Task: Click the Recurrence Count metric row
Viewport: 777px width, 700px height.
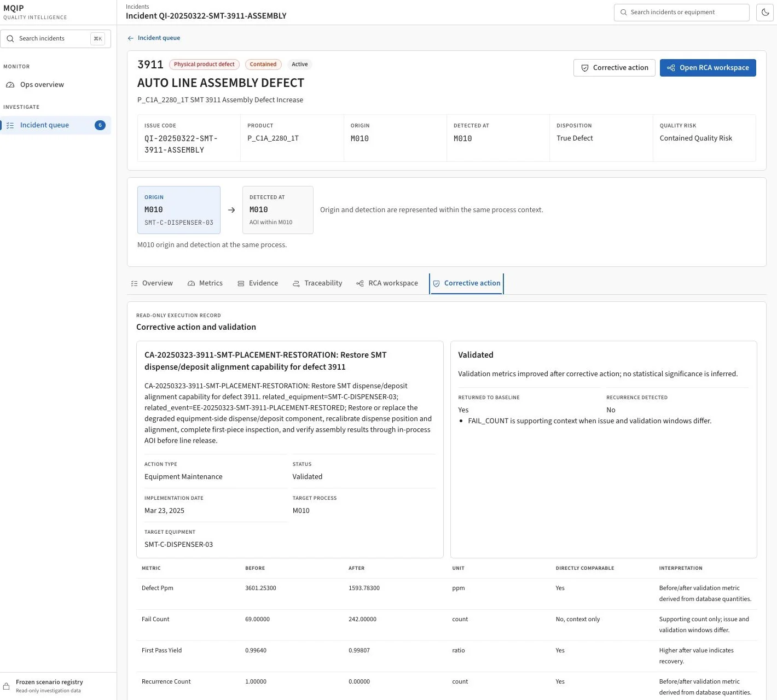Action: [447, 687]
